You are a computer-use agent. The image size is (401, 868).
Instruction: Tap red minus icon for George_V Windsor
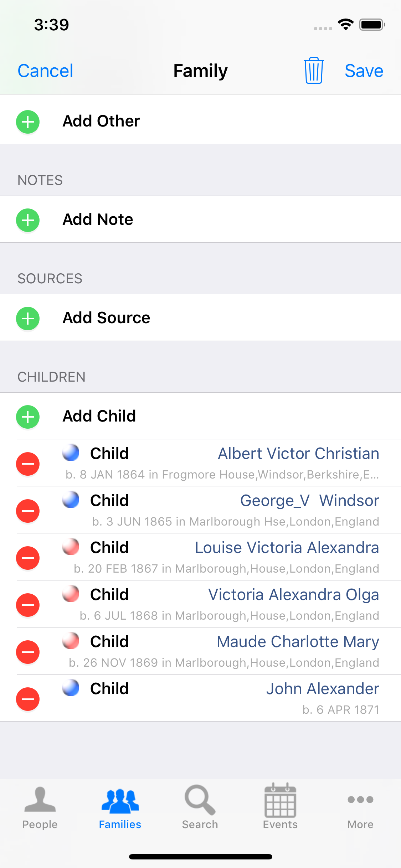pos(28,511)
